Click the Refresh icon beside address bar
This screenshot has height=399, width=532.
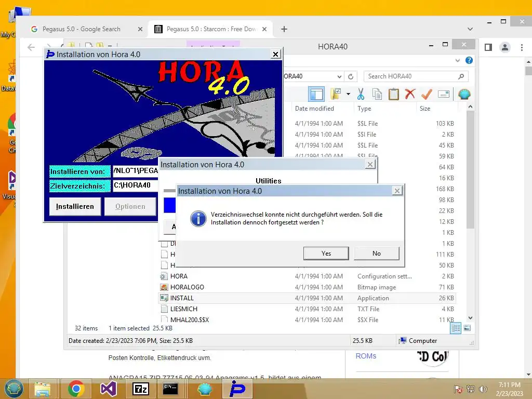(x=351, y=76)
